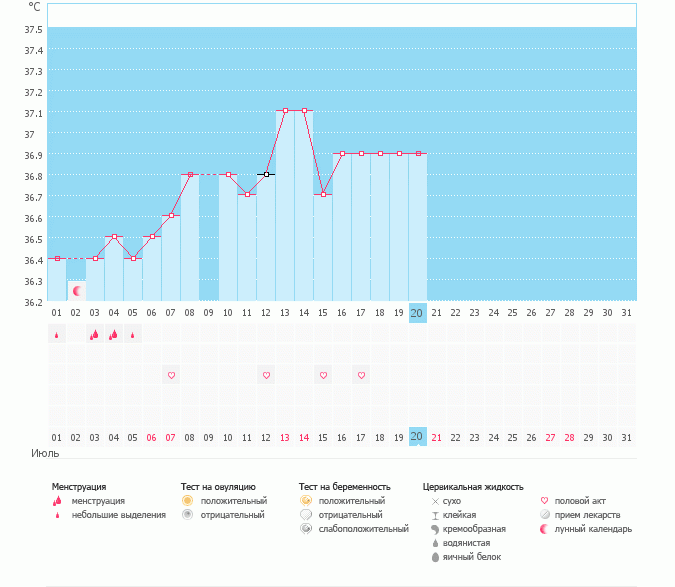Click the small discharge drop under day 01
This screenshot has height=587, width=675.
pos(56,335)
